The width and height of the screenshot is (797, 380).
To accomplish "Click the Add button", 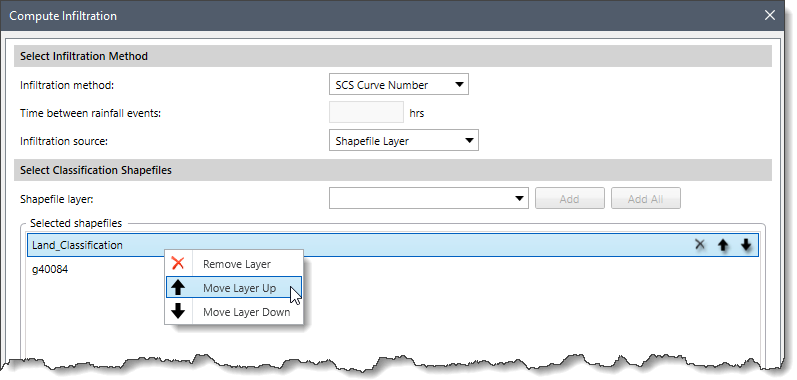I will [x=570, y=199].
